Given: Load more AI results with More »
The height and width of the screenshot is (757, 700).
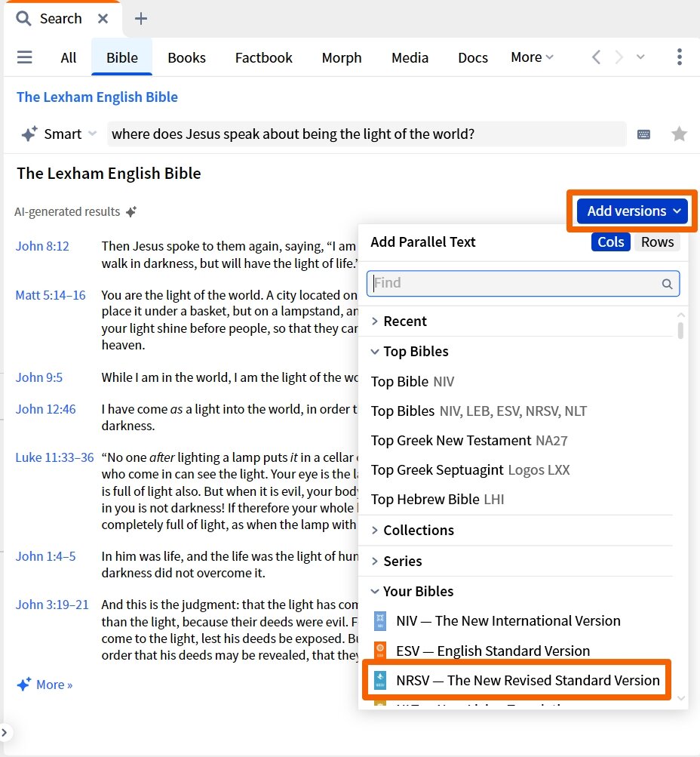Looking at the screenshot, I should point(45,685).
